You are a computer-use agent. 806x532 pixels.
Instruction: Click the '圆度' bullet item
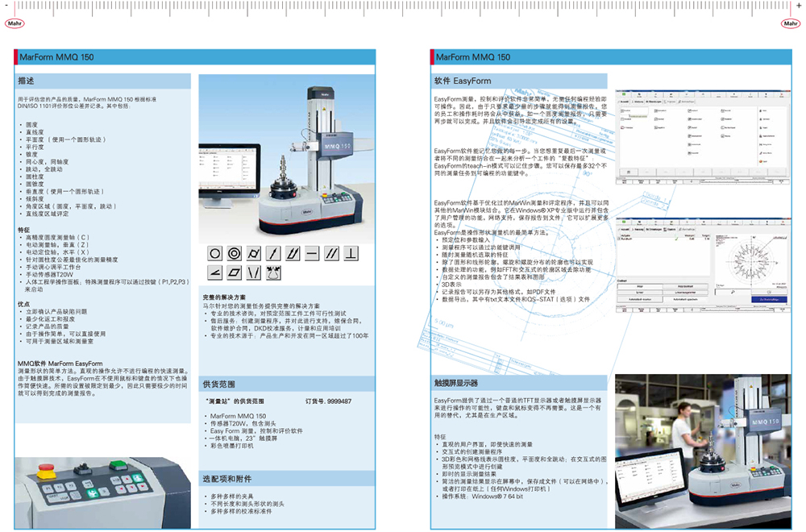pos(32,124)
